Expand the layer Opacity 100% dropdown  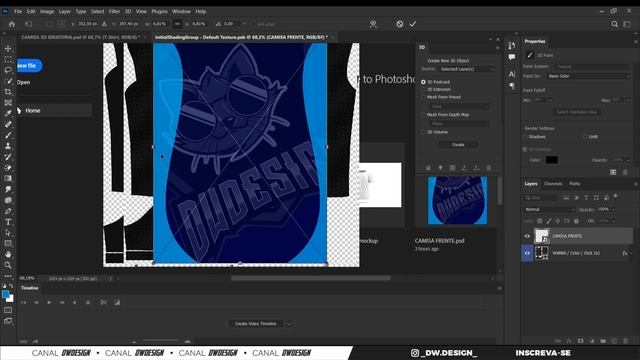pos(613,209)
